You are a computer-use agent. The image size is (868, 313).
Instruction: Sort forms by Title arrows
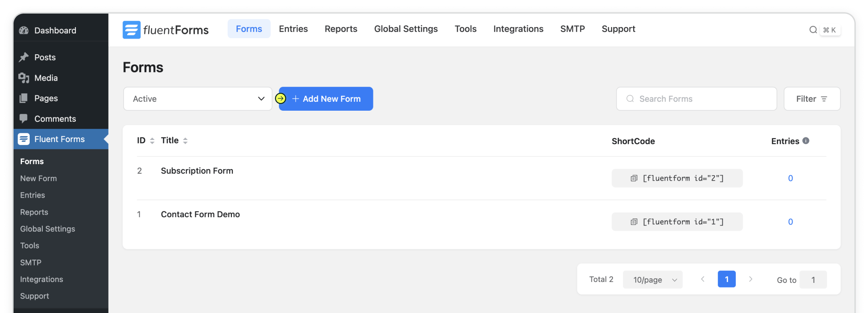tap(185, 141)
